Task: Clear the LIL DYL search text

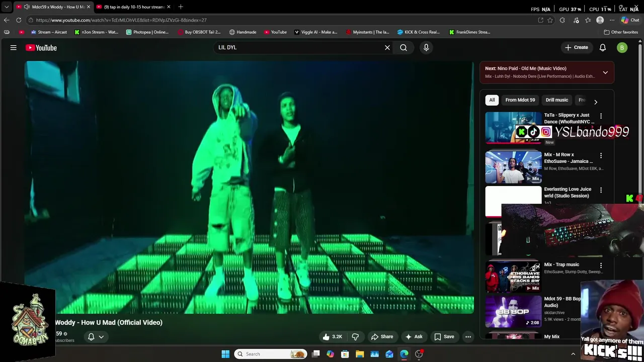Action: [387, 48]
